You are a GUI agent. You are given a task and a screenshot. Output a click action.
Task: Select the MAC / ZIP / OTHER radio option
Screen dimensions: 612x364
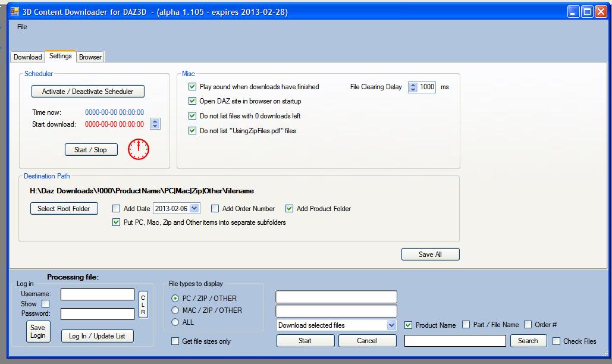(175, 310)
